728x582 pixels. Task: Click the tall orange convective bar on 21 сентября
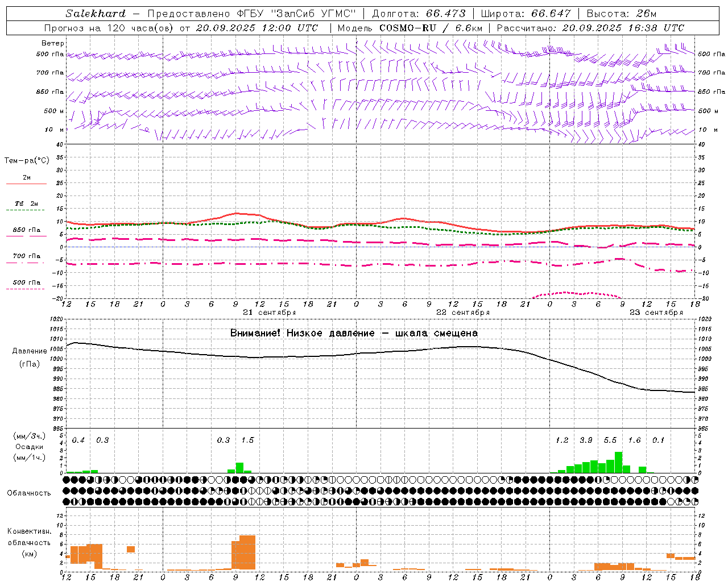coord(247,553)
